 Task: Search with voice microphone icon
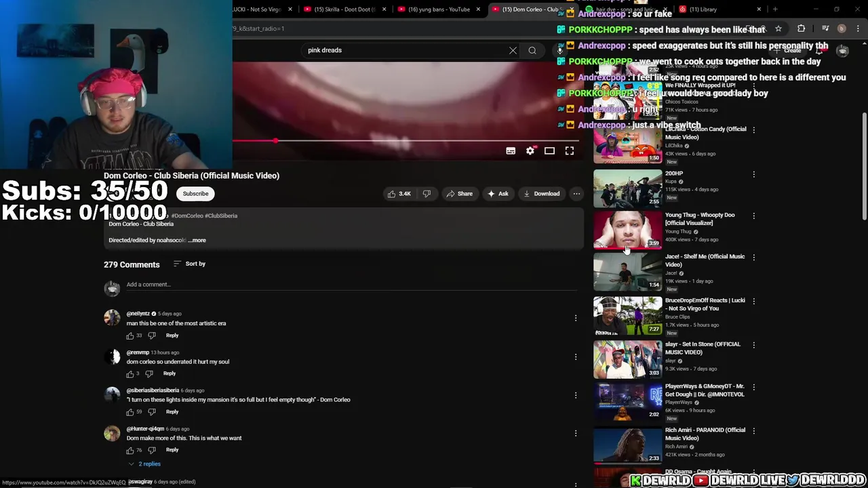(560, 50)
